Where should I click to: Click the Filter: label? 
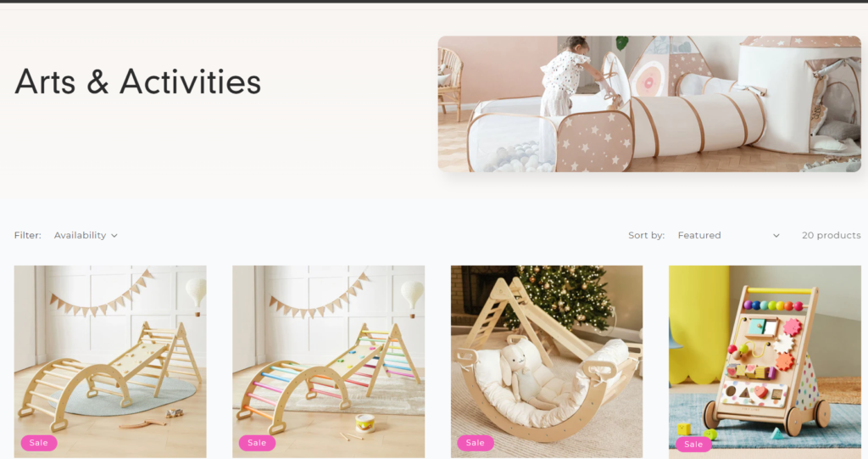[28, 235]
